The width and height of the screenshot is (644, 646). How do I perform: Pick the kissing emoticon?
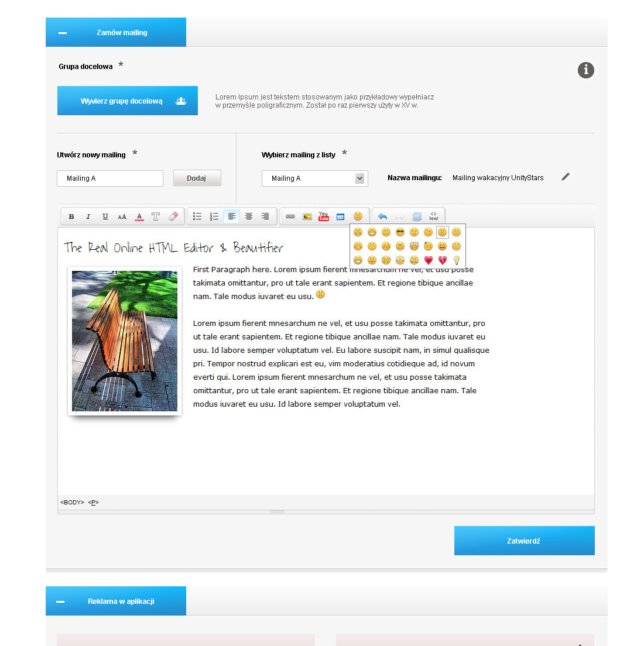[x=386, y=246]
